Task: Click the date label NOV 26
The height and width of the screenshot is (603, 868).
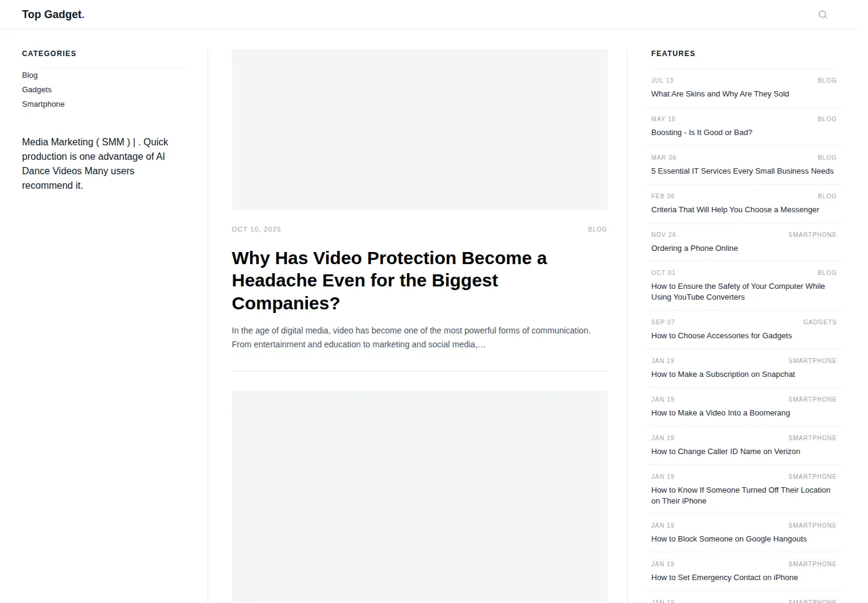Action: coord(664,235)
